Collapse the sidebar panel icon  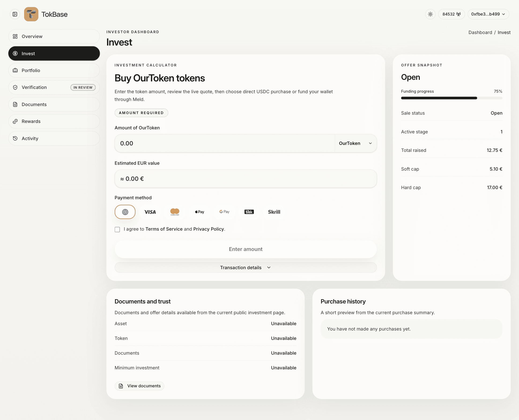tap(15, 14)
